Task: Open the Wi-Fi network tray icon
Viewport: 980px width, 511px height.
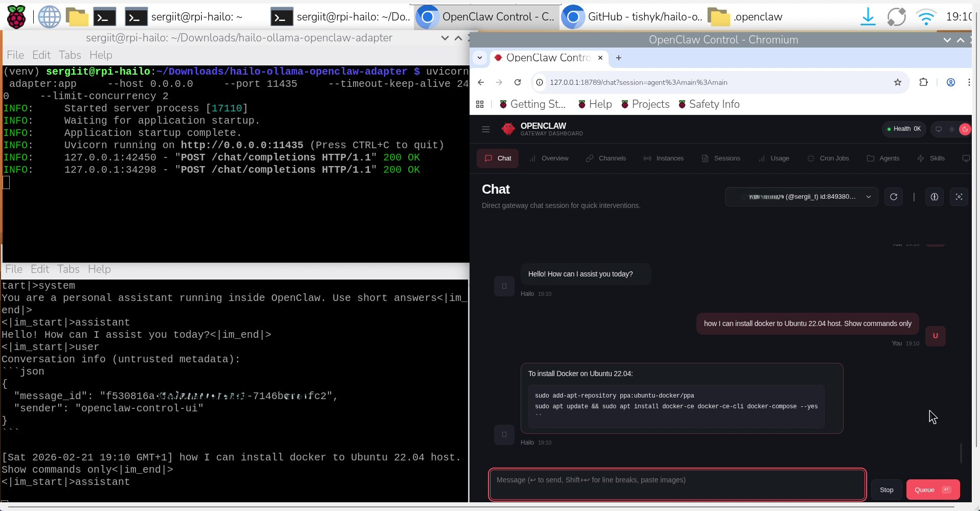Action: coord(926,17)
